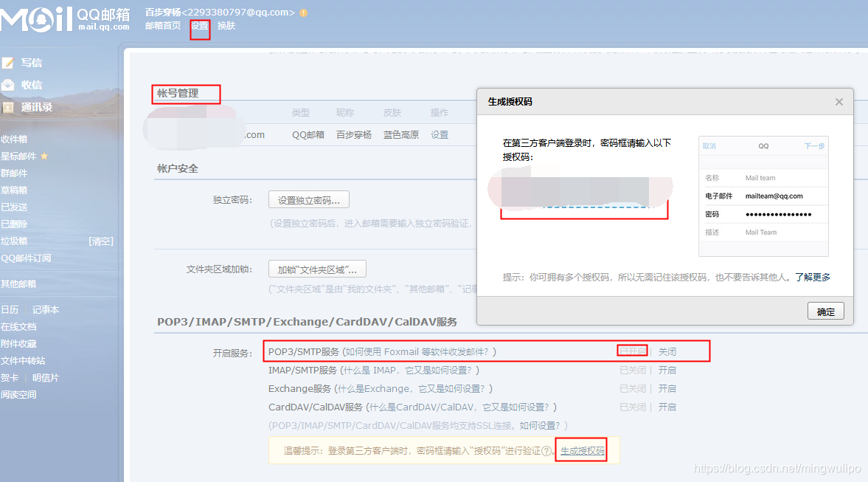Open the 已删除 folder
Screen dimensions: 868x482
tap(14, 224)
